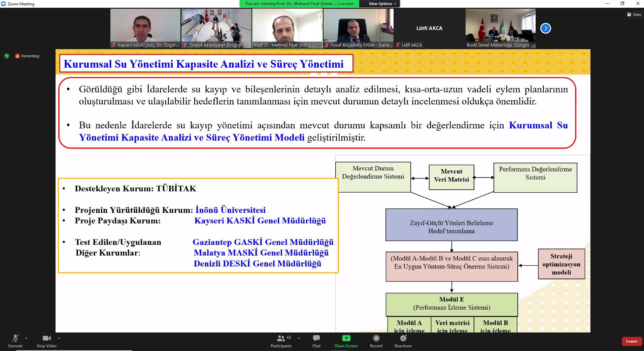
Task: Click Veri matrisi için izleme box
Action: 452,325
